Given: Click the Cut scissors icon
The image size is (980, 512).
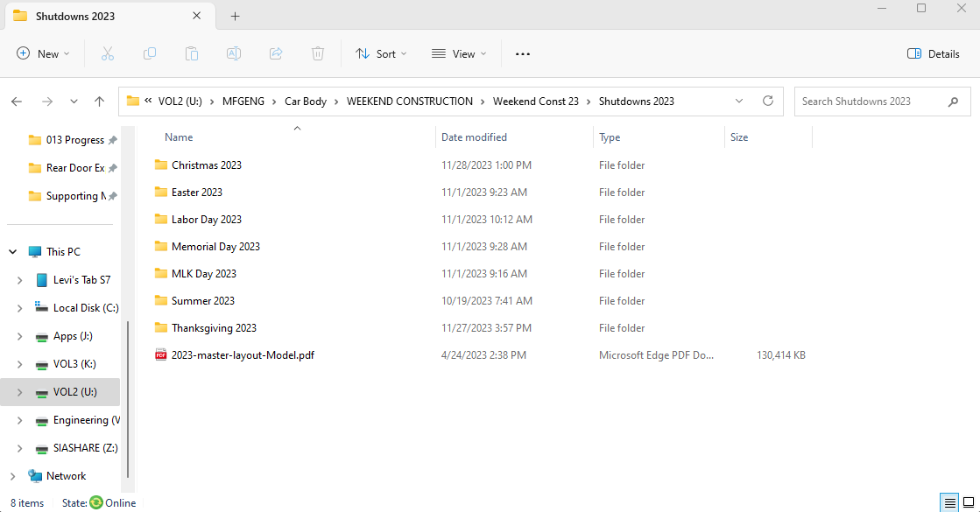Looking at the screenshot, I should (x=108, y=54).
